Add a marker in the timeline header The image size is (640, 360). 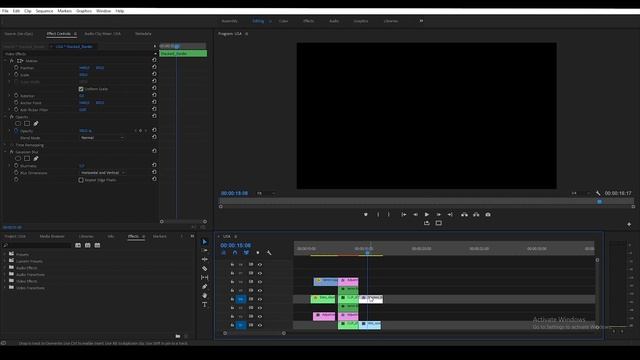258,253
